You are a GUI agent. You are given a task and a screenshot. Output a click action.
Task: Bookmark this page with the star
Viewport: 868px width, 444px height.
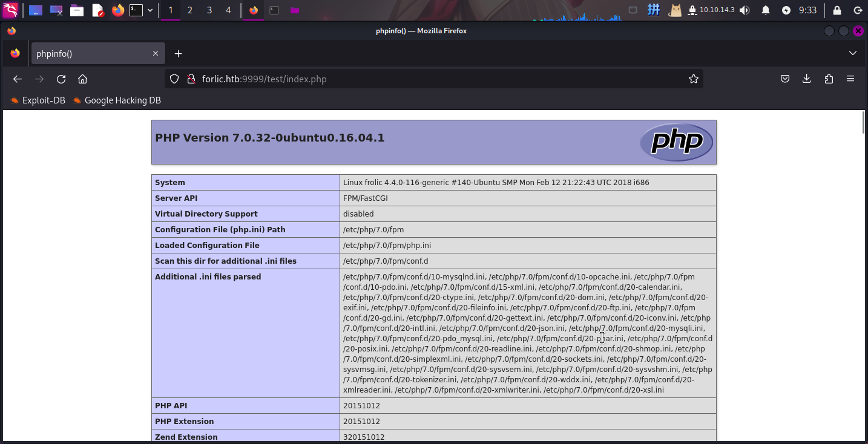(x=694, y=79)
